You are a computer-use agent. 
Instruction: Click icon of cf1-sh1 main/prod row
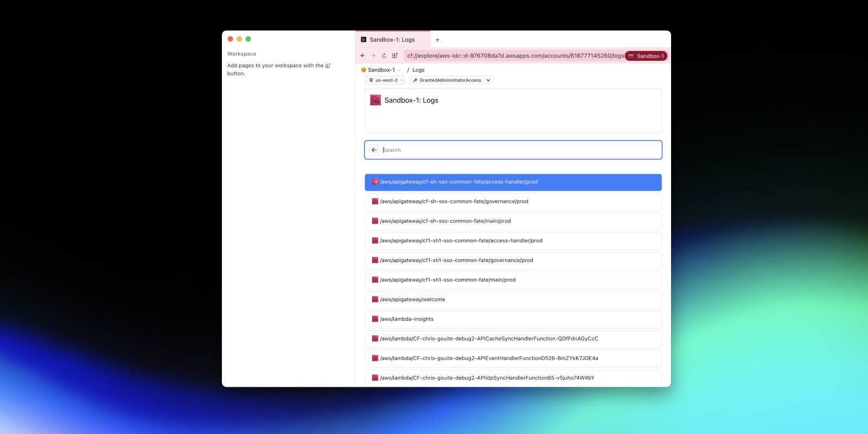tap(375, 280)
